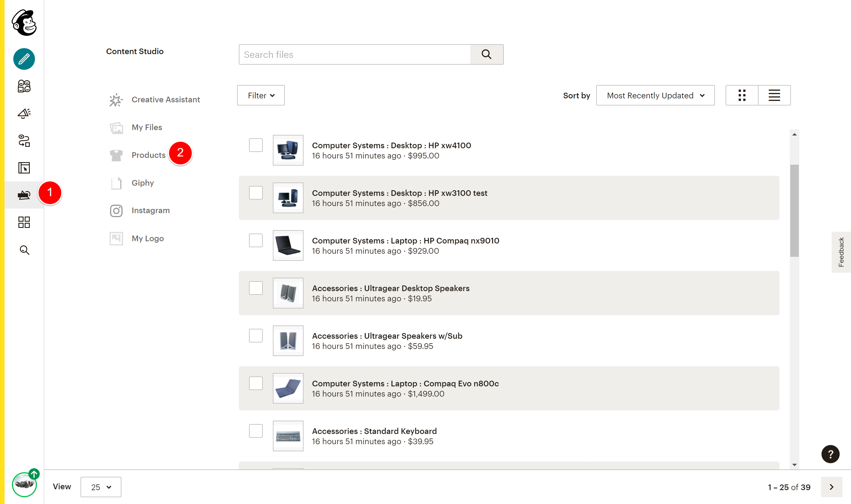
Task: Click the Instagram camera icon
Action: point(116,211)
